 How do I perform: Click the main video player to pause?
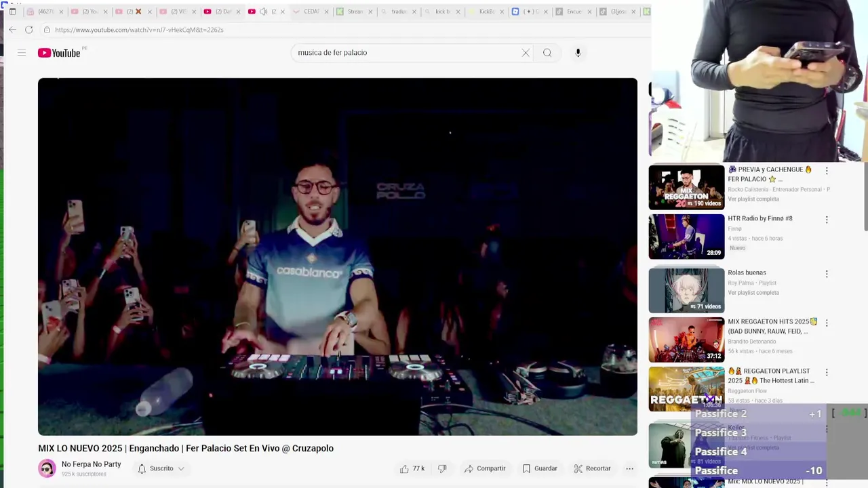point(338,256)
